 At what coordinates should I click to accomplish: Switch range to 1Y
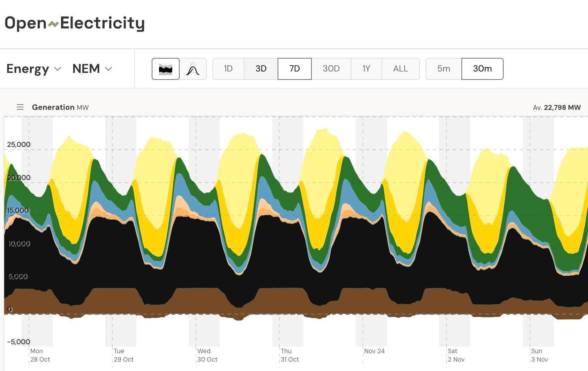(366, 69)
